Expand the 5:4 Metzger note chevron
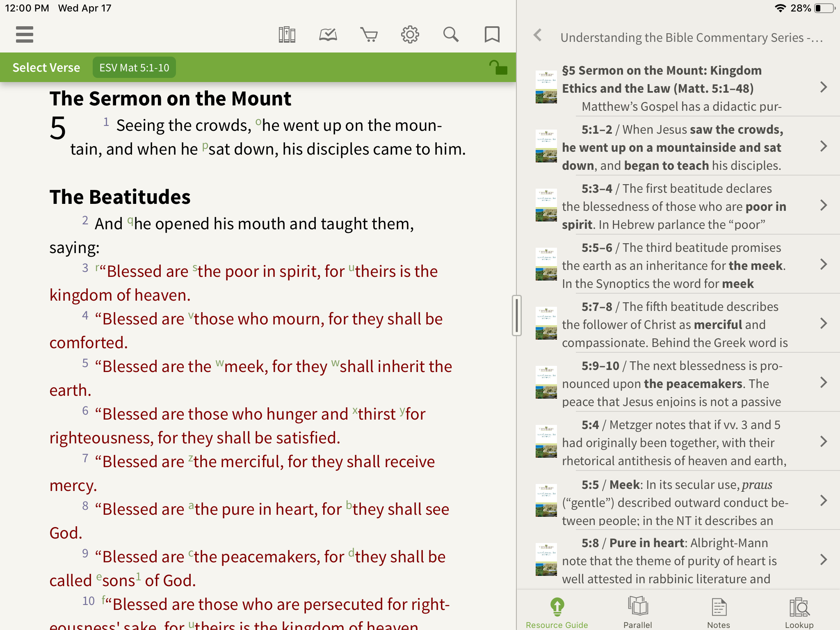Image resolution: width=840 pixels, height=630 pixels. (x=823, y=441)
